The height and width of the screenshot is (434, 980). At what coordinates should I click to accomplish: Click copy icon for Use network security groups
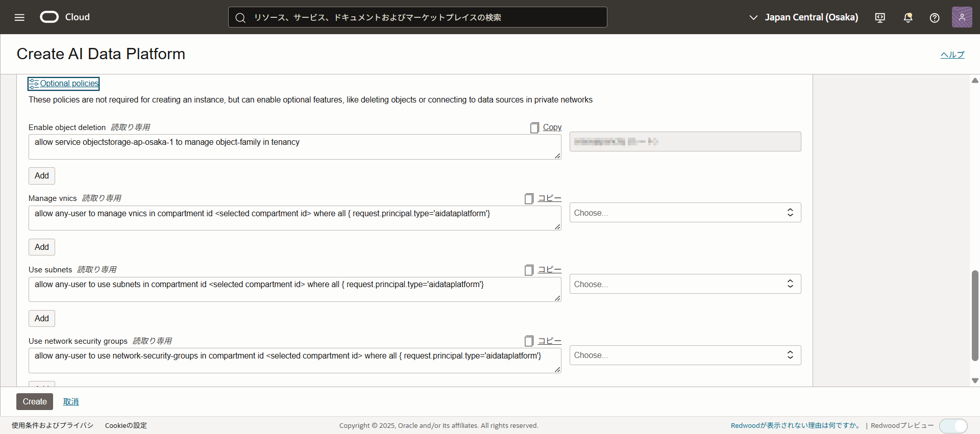pyautogui.click(x=529, y=341)
